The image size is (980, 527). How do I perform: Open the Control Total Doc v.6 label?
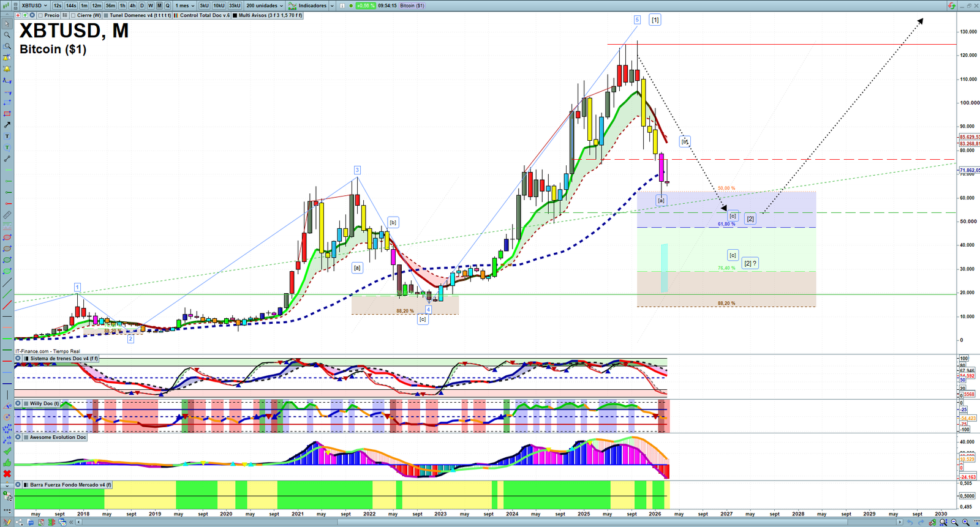[205, 15]
